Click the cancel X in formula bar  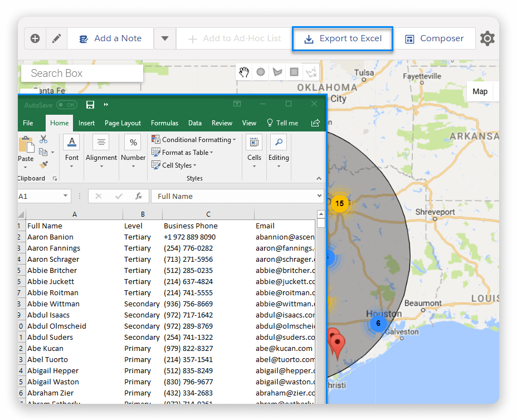point(98,196)
